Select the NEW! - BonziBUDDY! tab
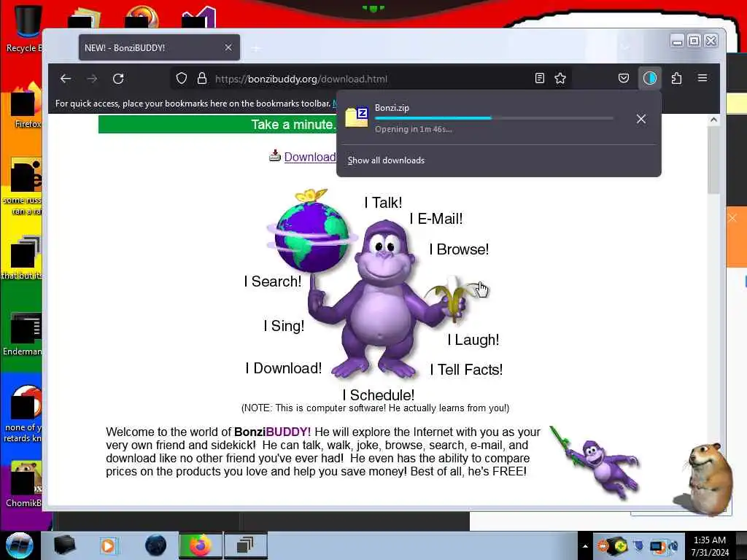This screenshot has width=747, height=560. coord(159,47)
